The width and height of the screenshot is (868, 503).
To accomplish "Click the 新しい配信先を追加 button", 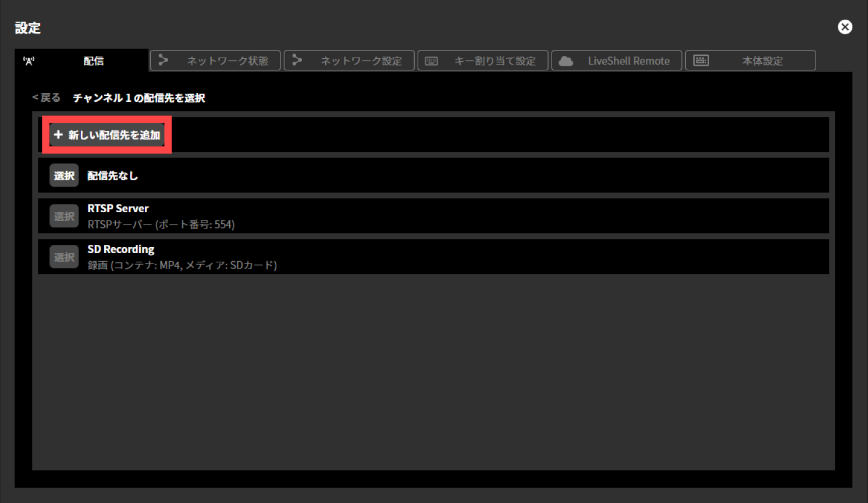I will 106,134.
